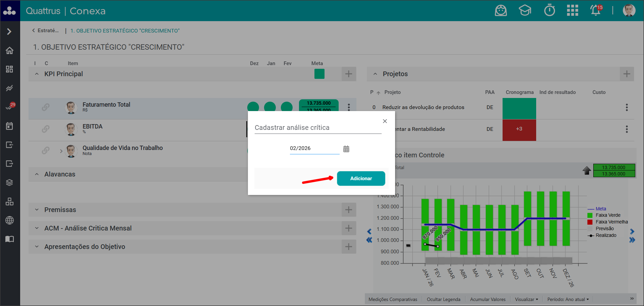Open the globe icon in sidebar
Image resolution: width=644 pixels, height=306 pixels.
[x=9, y=220]
